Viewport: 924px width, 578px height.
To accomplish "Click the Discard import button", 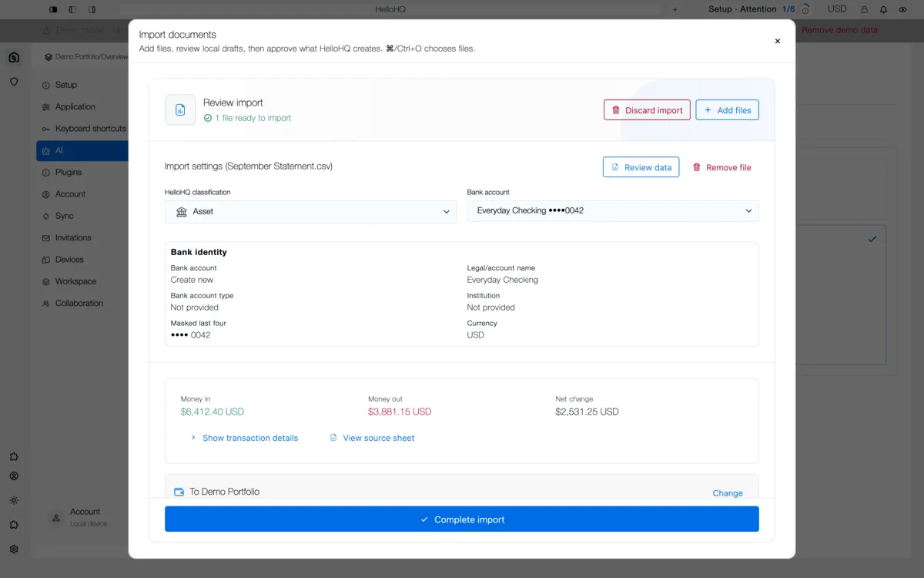I will [x=647, y=110].
